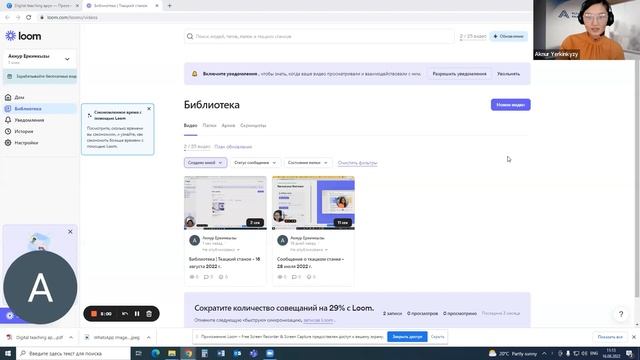Click the Loom records link in promo
Screen dimensions: 640x360
tap(318, 320)
